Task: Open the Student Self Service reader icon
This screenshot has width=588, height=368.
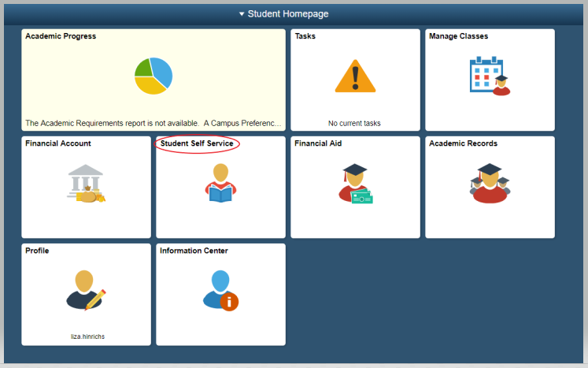Action: tap(220, 184)
